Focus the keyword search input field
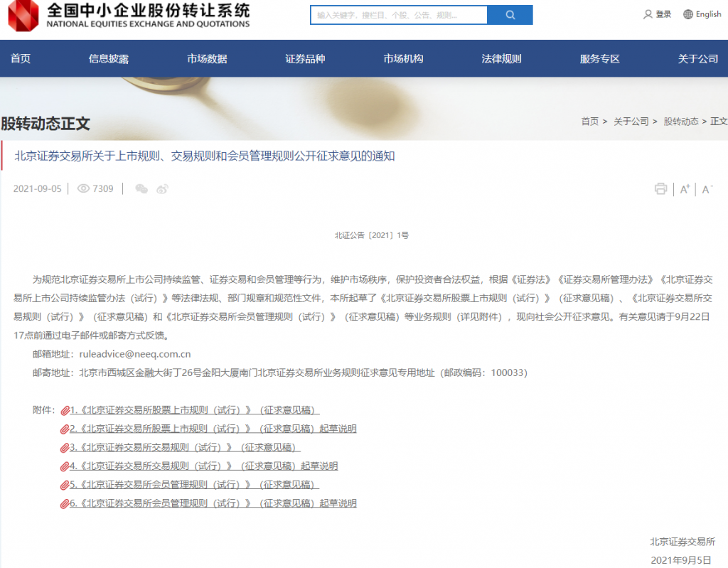This screenshot has height=568, width=728. click(x=399, y=15)
